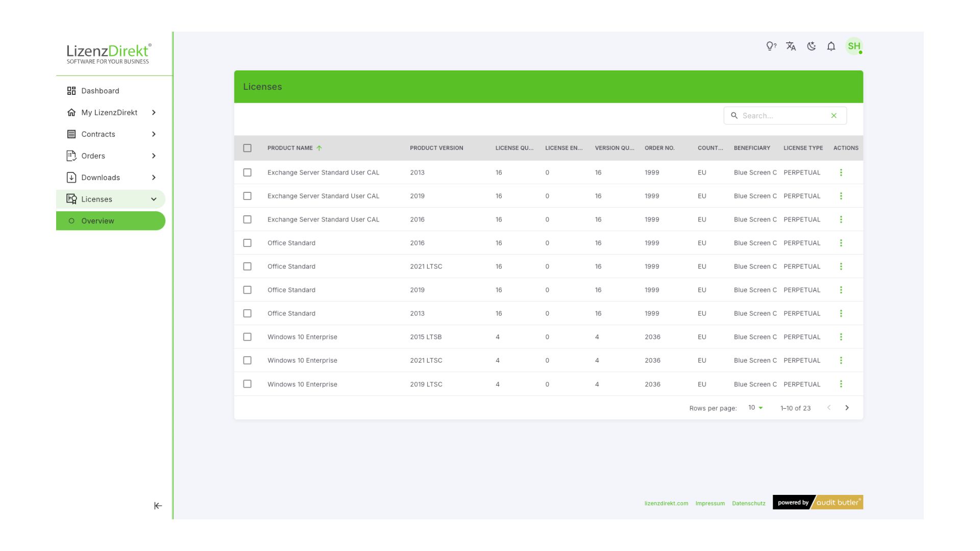Go to Dashboard in the sidebar
980x551 pixels.
click(100, 91)
